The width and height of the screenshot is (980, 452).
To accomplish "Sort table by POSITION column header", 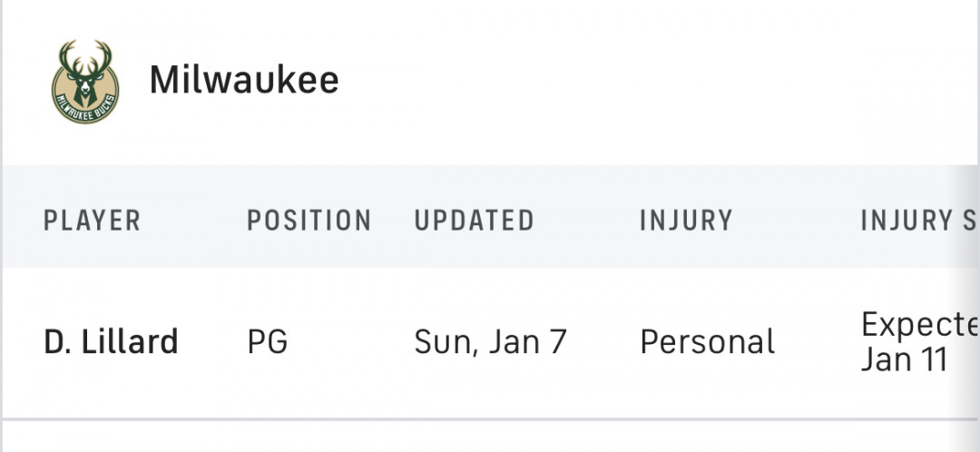I will tap(309, 220).
